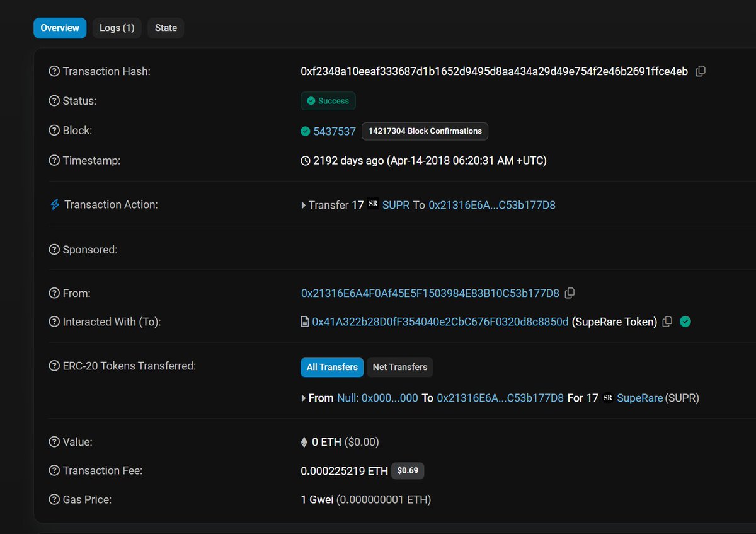Select the transaction hash text
The width and height of the screenshot is (756, 534).
coord(495,71)
